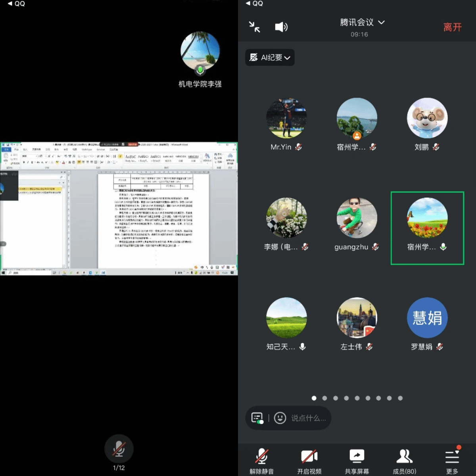Expand the AI纪要 dropdown
Image resolution: width=476 pixels, height=476 pixels.
click(x=270, y=58)
